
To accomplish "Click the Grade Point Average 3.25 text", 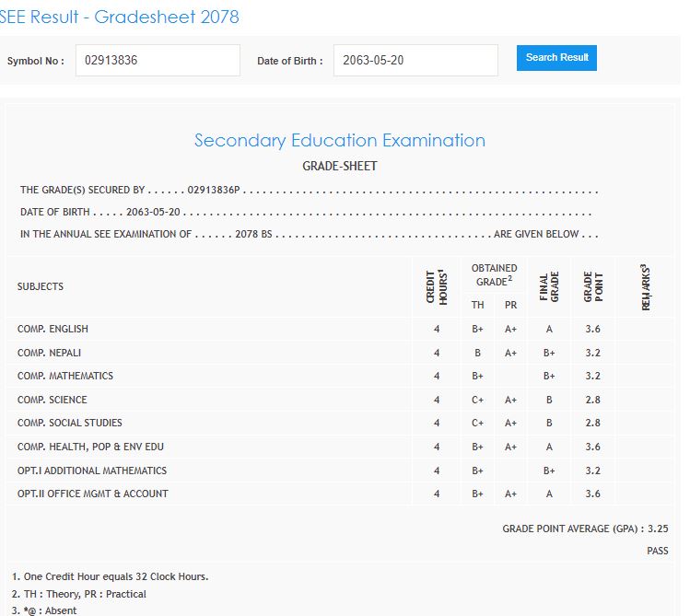I will [x=585, y=529].
